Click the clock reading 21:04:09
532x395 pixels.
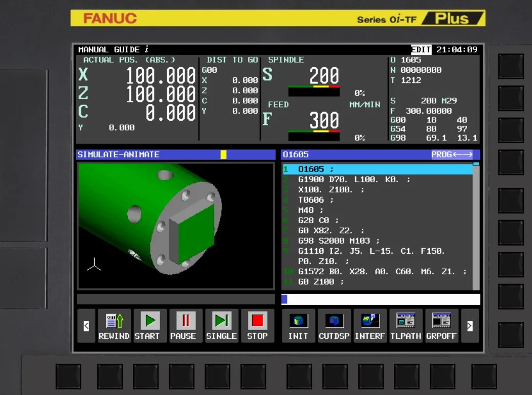click(457, 50)
